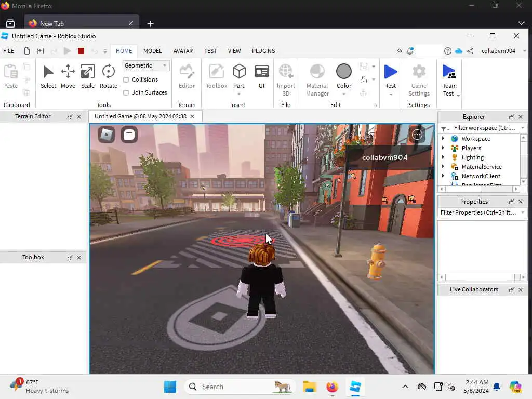This screenshot has height=399, width=532.
Task: Close the Toolbox panel
Action: click(79, 258)
